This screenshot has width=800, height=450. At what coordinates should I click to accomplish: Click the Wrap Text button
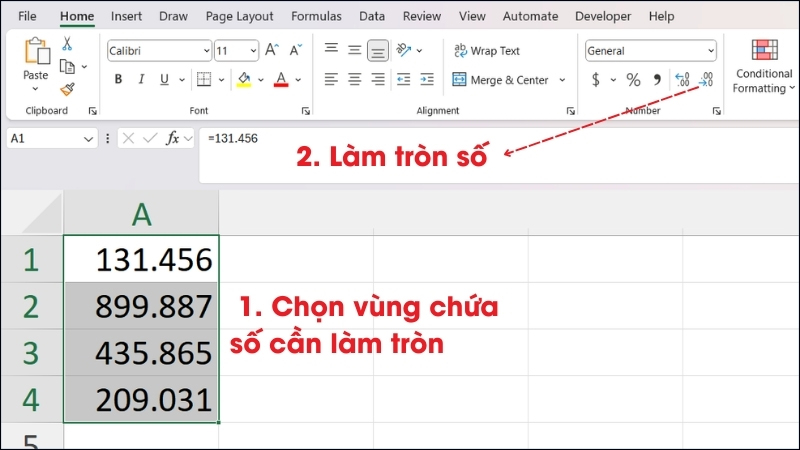[x=487, y=51]
